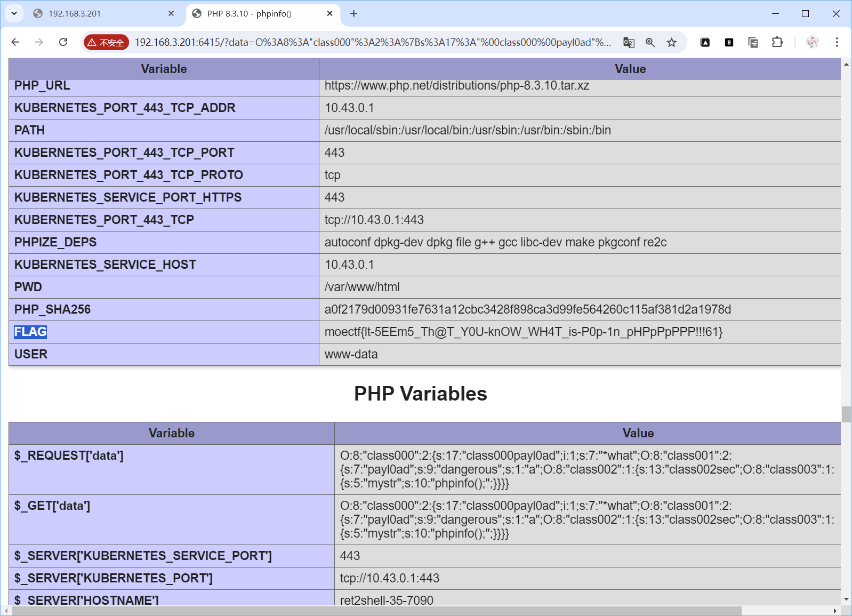Click the PHP_SHA256 hash value

click(528, 309)
